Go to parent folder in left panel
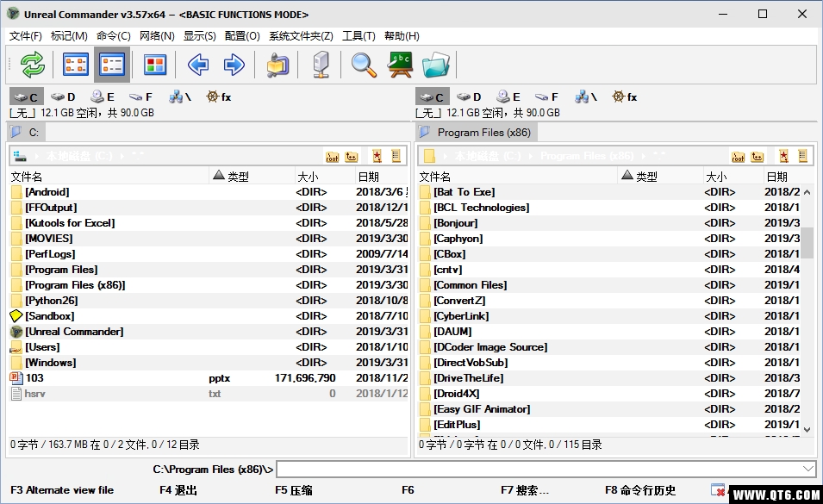 click(x=352, y=156)
